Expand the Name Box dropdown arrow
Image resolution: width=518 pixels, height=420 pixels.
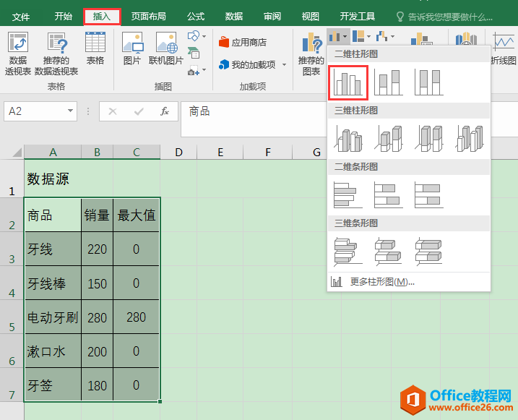click(x=70, y=111)
